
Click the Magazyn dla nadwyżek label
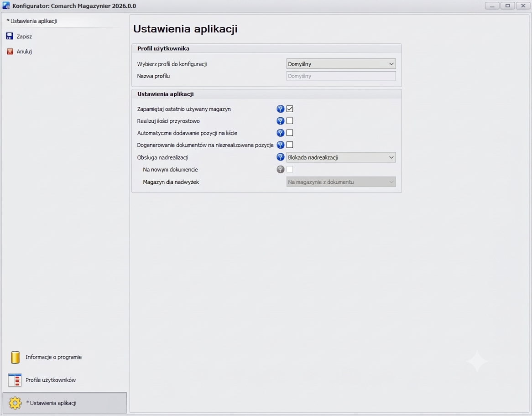[x=171, y=182]
